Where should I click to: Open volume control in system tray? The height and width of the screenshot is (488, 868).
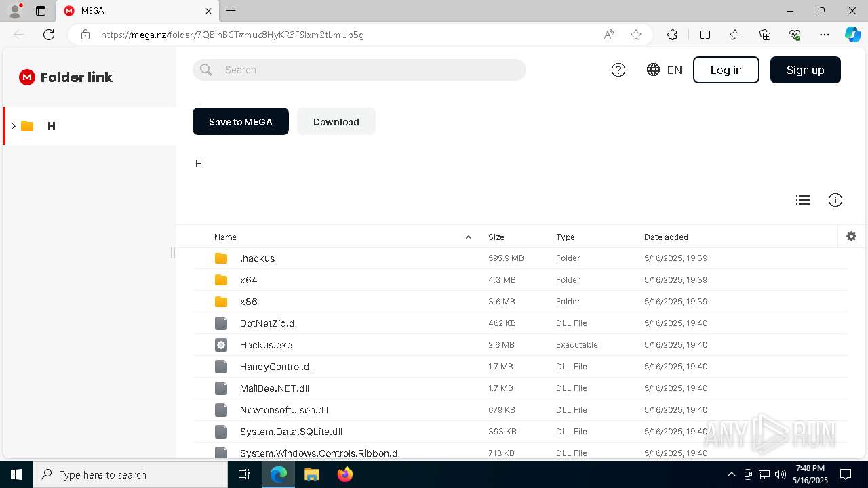pyautogui.click(x=780, y=474)
